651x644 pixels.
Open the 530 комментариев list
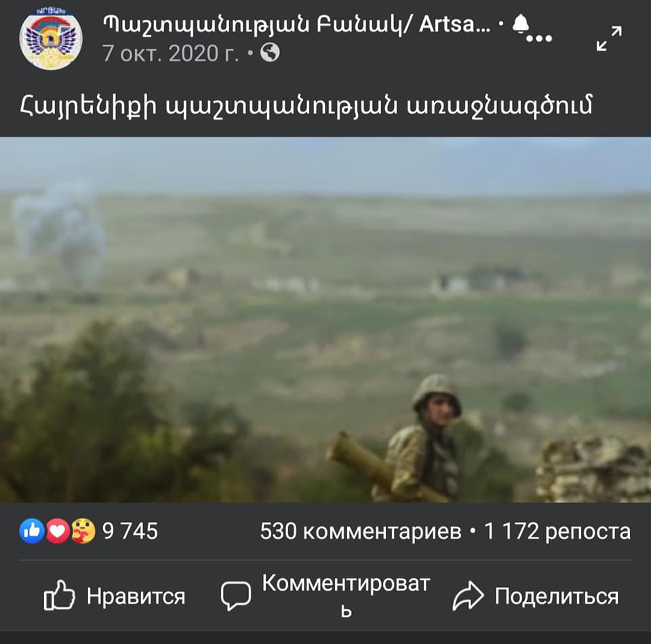point(360,531)
